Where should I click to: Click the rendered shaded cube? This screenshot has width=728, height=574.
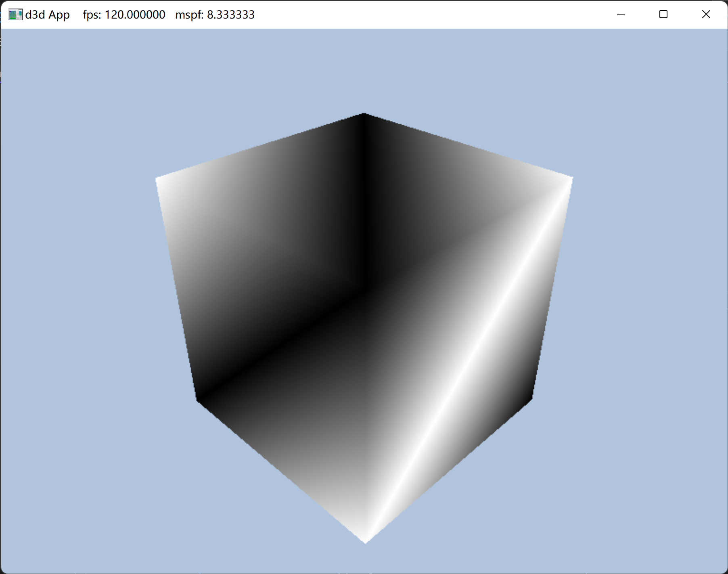point(364,328)
